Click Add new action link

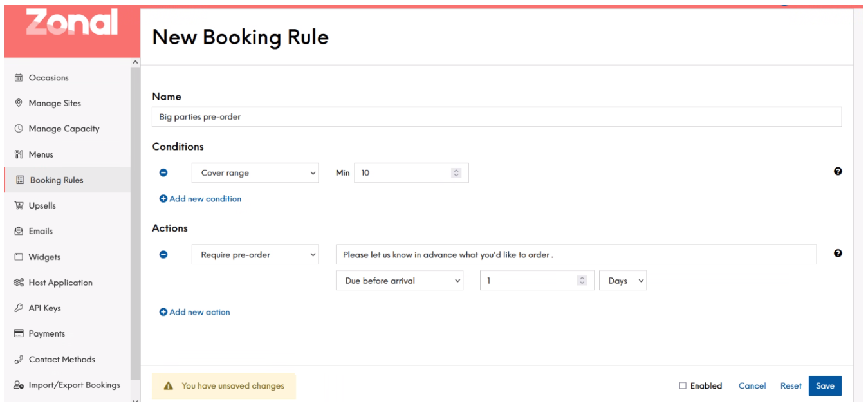(x=194, y=312)
